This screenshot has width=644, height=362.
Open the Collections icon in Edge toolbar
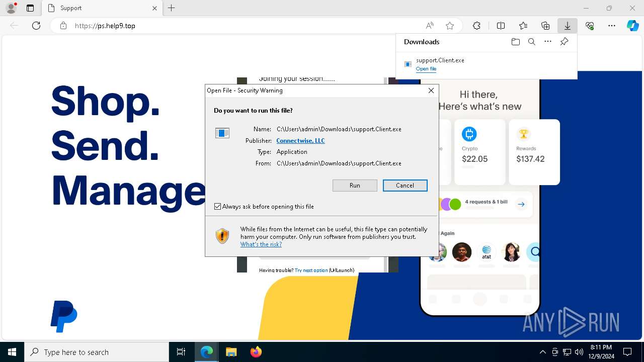coord(545,26)
